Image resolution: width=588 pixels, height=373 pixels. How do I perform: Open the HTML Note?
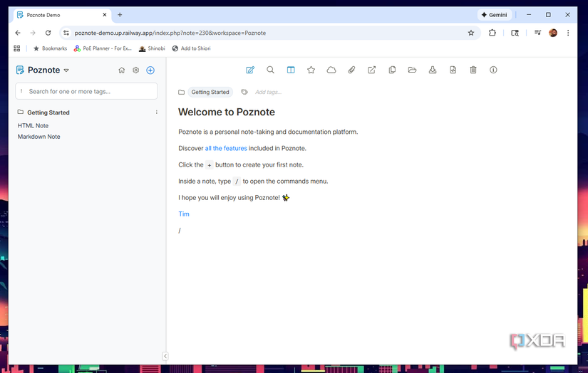[33, 126]
